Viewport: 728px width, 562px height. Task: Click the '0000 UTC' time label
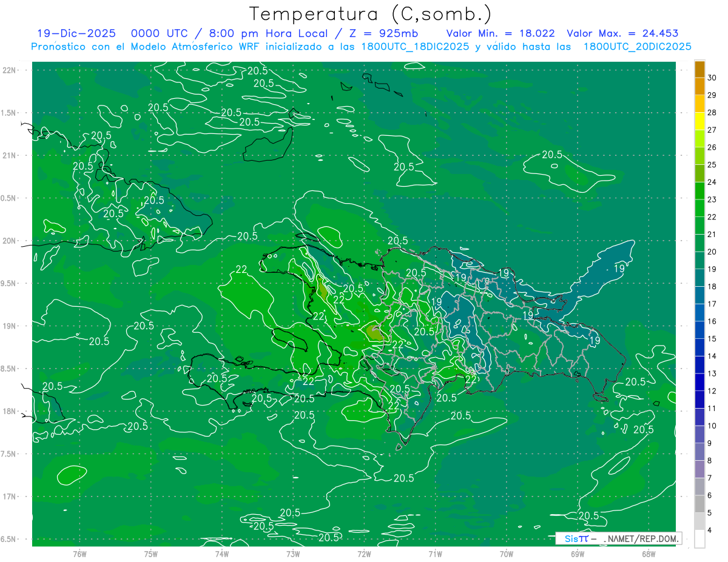pyautogui.click(x=159, y=34)
